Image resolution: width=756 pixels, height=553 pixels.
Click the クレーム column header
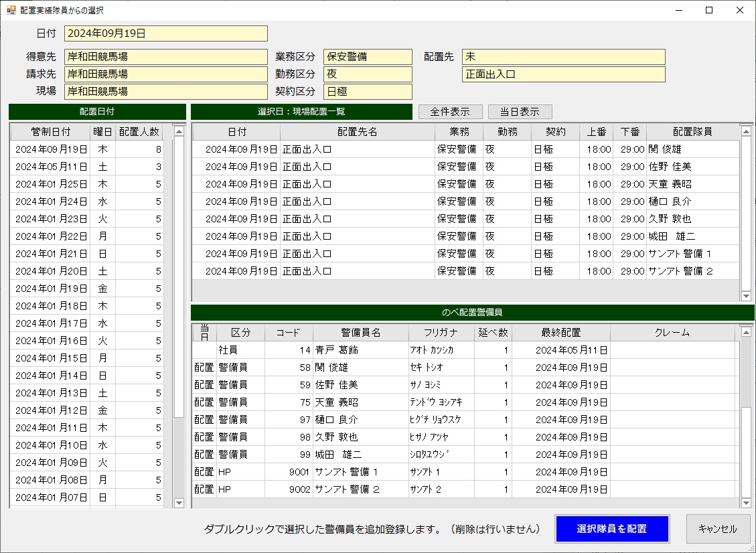click(672, 332)
